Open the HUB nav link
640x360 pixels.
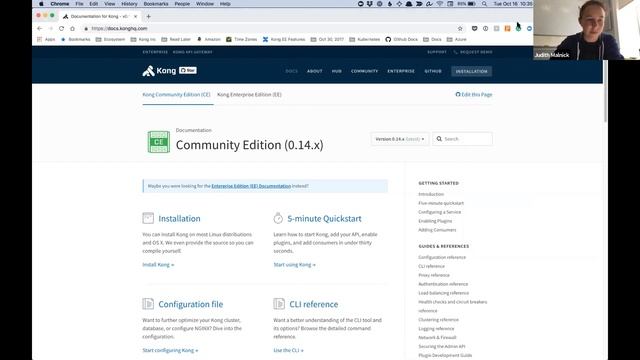click(x=337, y=71)
